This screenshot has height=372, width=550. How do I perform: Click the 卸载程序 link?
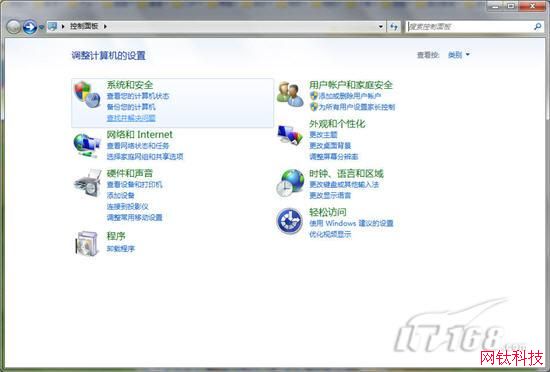click(120, 249)
